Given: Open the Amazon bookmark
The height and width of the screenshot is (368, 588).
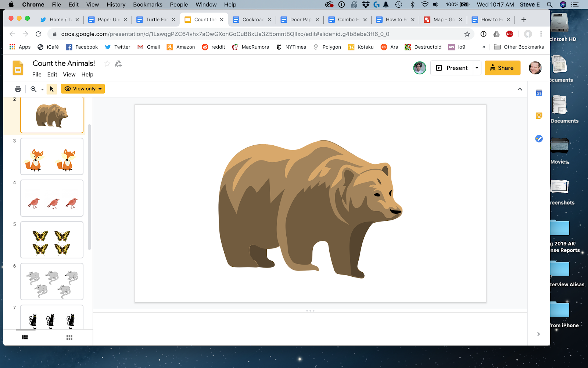Looking at the screenshot, I should coord(181,47).
